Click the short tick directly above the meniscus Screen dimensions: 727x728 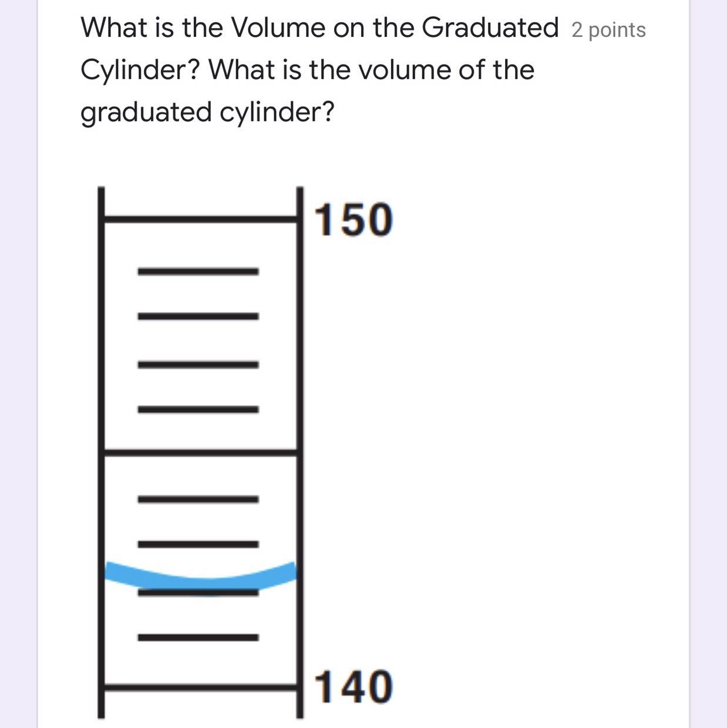coord(198,544)
